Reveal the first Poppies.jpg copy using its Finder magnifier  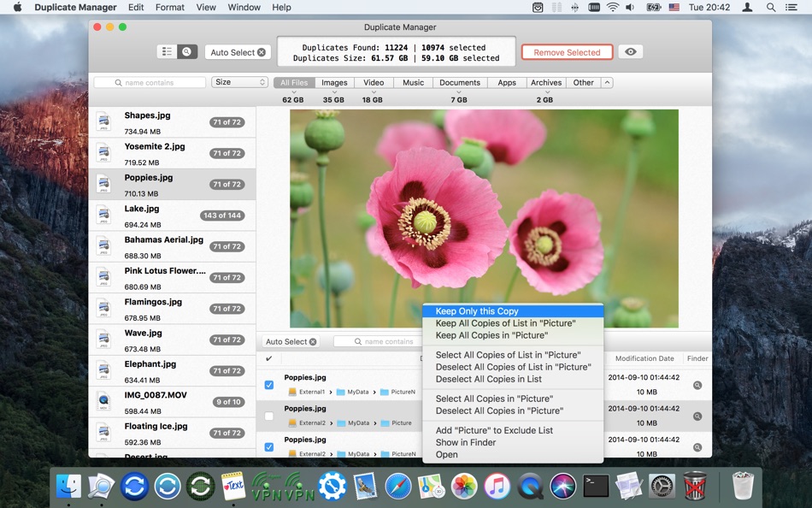point(697,385)
